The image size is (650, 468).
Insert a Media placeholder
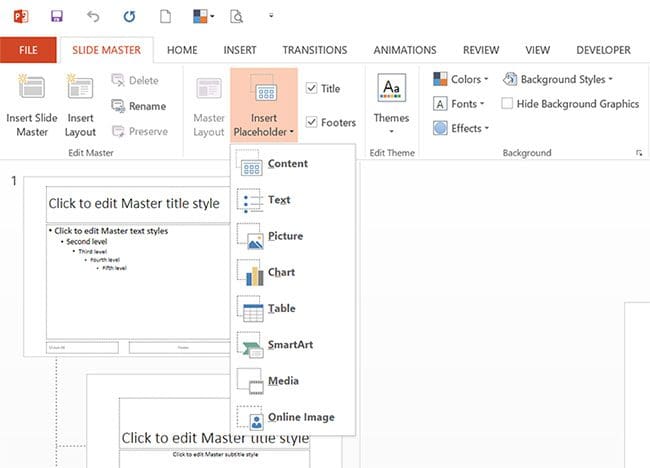tap(293, 381)
